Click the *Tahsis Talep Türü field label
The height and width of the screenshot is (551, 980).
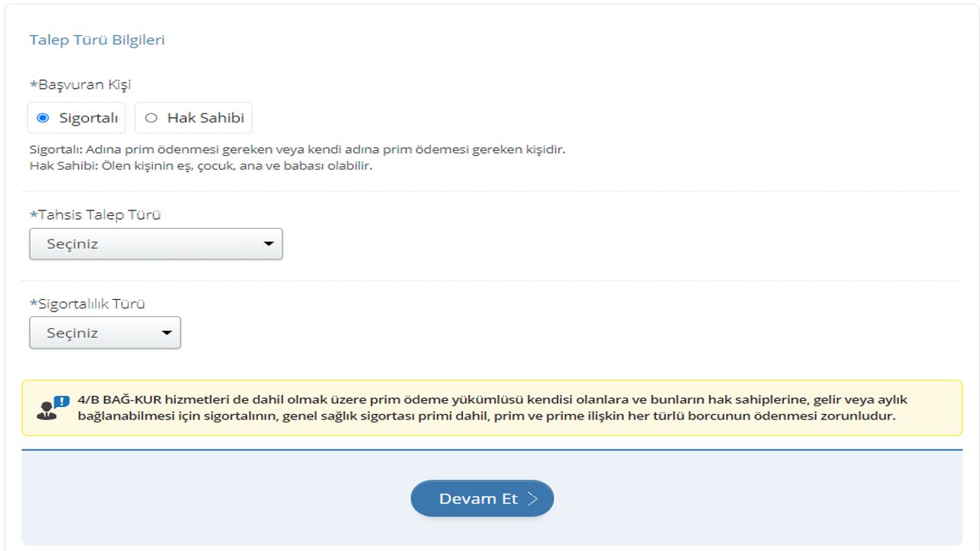pyautogui.click(x=95, y=214)
